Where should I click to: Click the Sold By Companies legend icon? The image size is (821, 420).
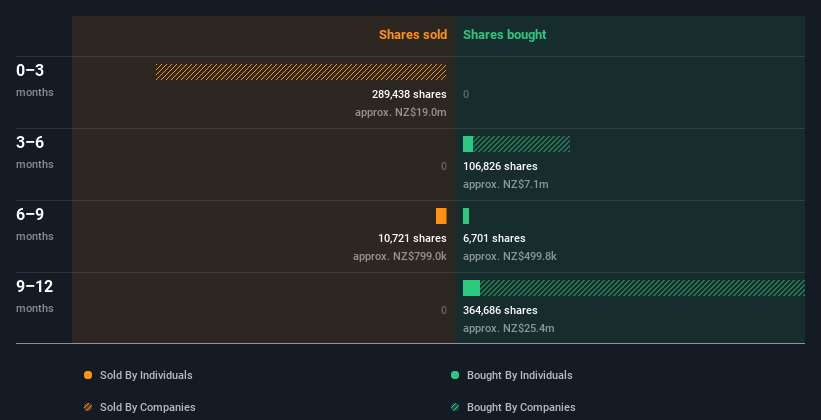point(88,407)
